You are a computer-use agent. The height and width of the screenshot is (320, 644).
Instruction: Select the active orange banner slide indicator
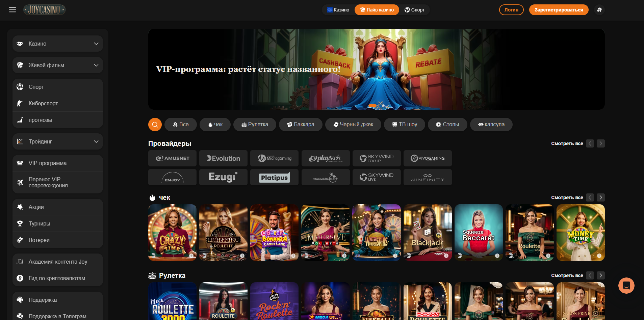pos(372,106)
